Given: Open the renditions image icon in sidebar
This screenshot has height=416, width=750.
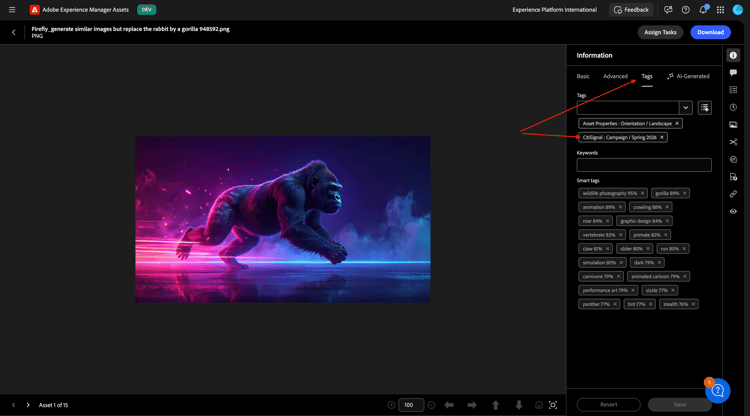Looking at the screenshot, I should tap(733, 125).
